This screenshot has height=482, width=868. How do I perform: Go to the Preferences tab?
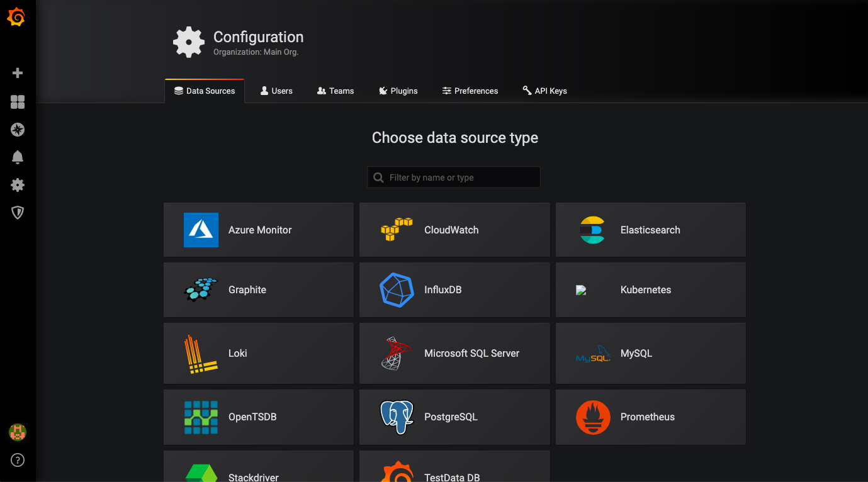(x=470, y=91)
